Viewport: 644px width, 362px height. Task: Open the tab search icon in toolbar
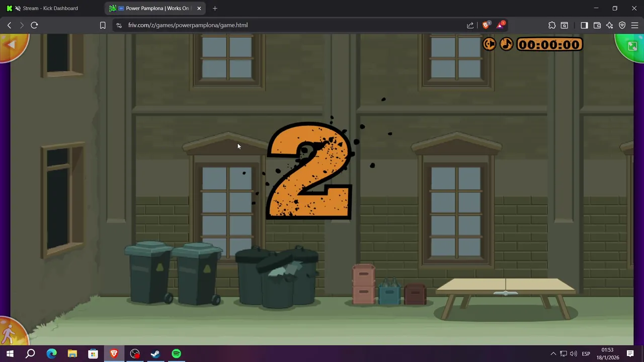(x=565, y=25)
